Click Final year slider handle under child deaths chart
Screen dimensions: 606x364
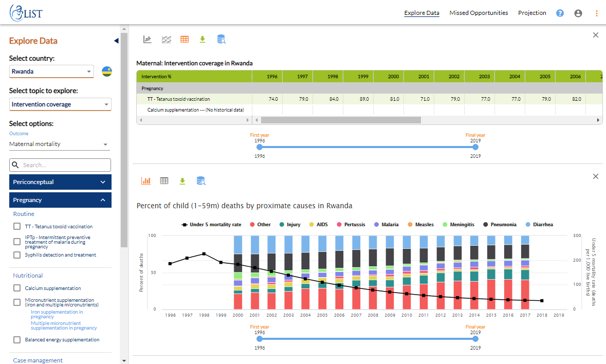[475, 339]
